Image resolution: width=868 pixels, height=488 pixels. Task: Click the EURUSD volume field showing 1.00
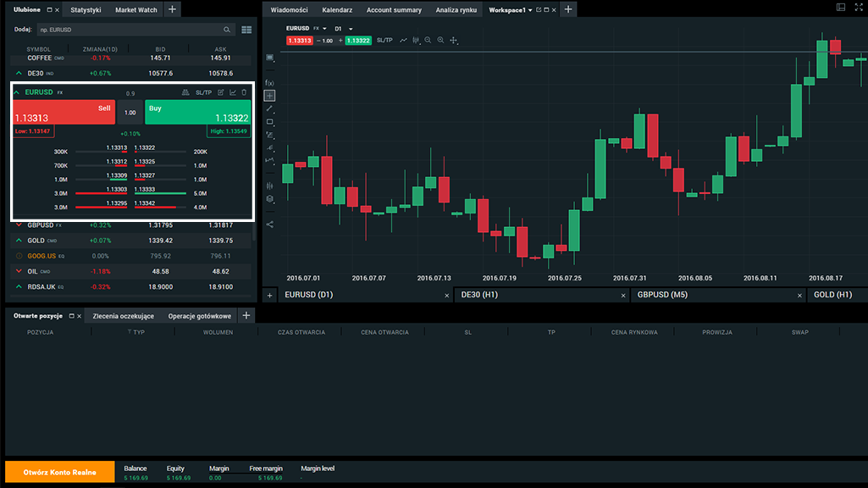(130, 113)
